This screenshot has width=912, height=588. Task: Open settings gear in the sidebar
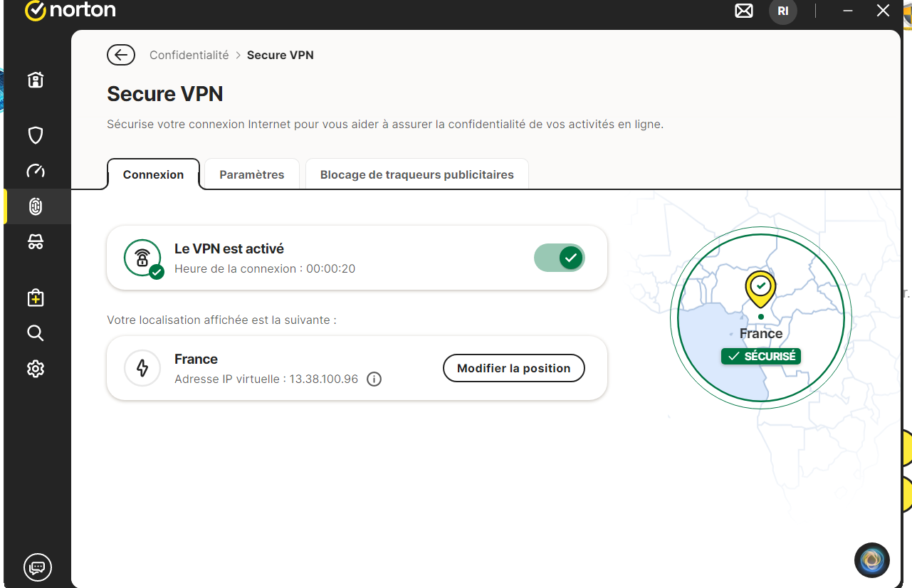click(36, 369)
